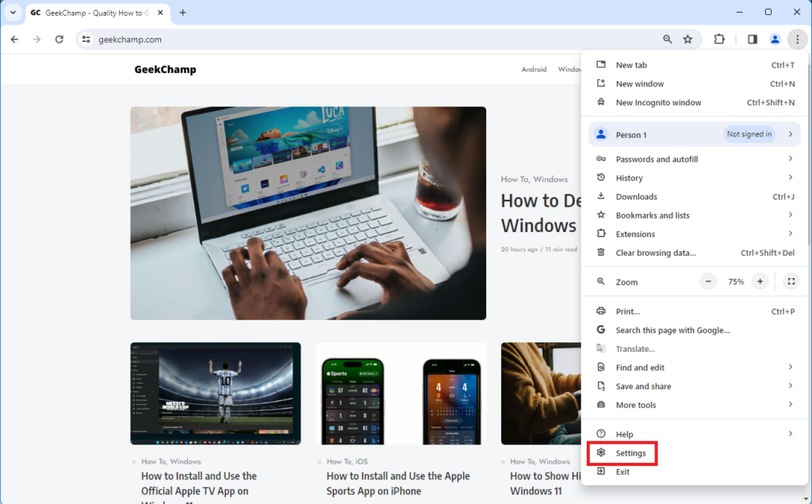Click the Extensions puzzle icon in toolbar
This screenshot has height=504, width=812.
pyautogui.click(x=719, y=39)
